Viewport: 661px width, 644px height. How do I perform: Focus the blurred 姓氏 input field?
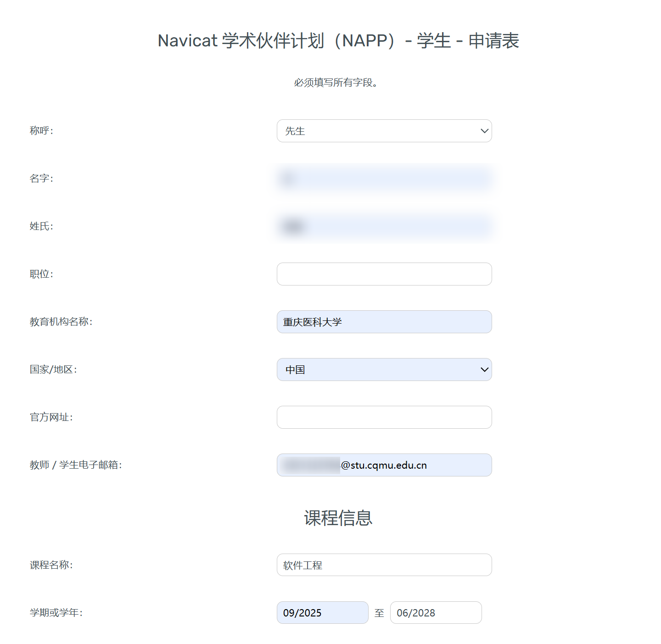[384, 226]
